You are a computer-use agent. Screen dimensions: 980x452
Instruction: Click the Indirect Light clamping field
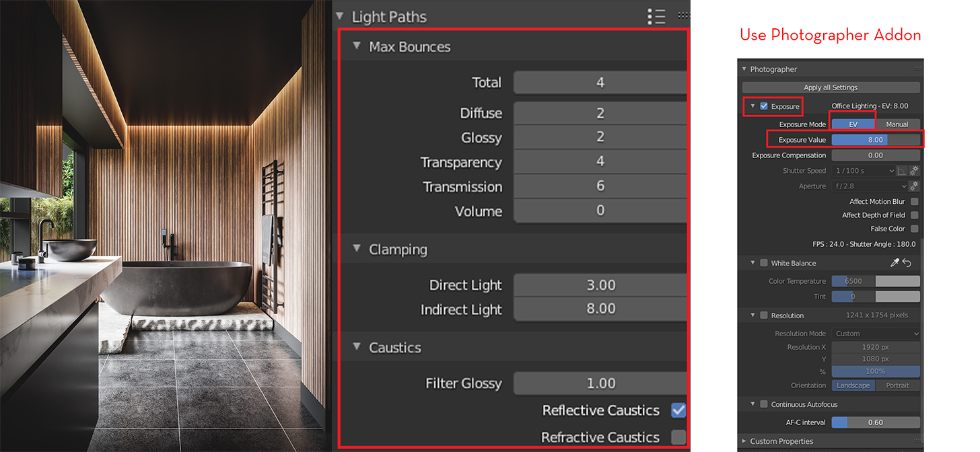coord(600,309)
